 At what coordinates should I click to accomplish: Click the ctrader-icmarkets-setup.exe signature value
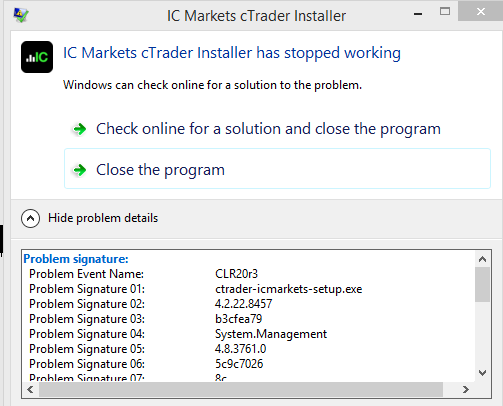coord(289,289)
